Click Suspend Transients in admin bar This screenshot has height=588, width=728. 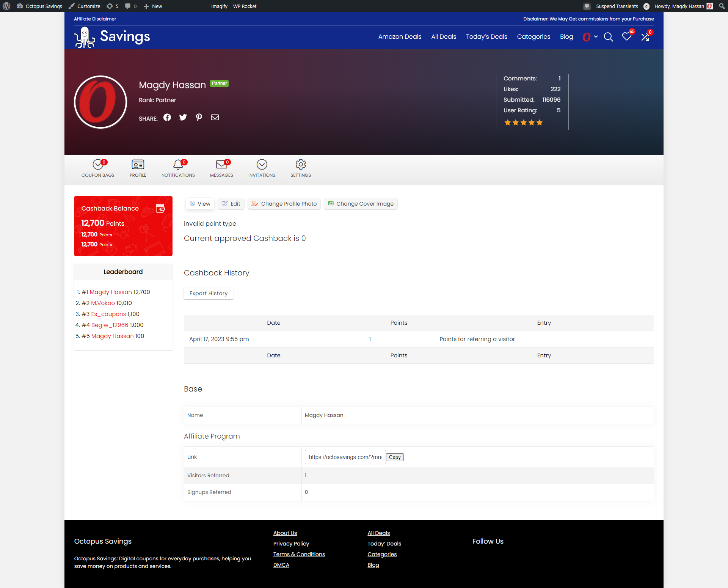[x=617, y=6]
